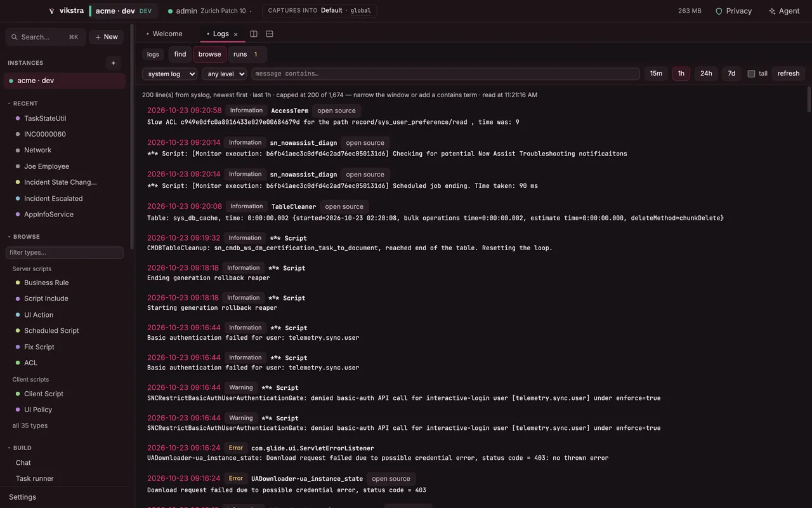
Task: Select acme · dev instance
Action: pyautogui.click(x=64, y=81)
